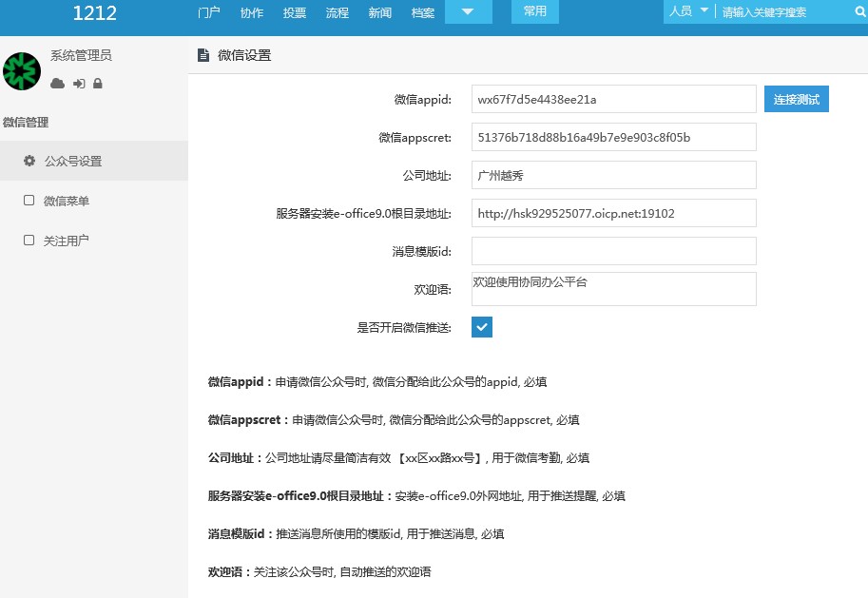This screenshot has height=598, width=868.
Task: Click the 微信appid input field
Action: 613,99
